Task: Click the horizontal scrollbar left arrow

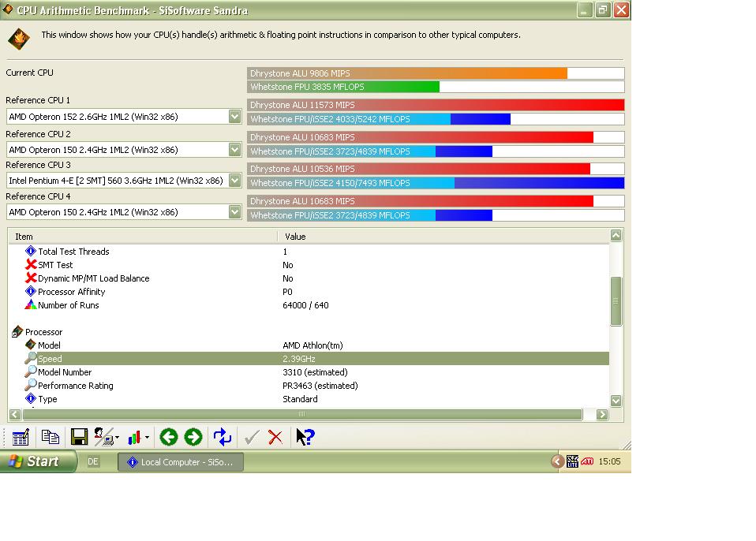Action: [15, 414]
